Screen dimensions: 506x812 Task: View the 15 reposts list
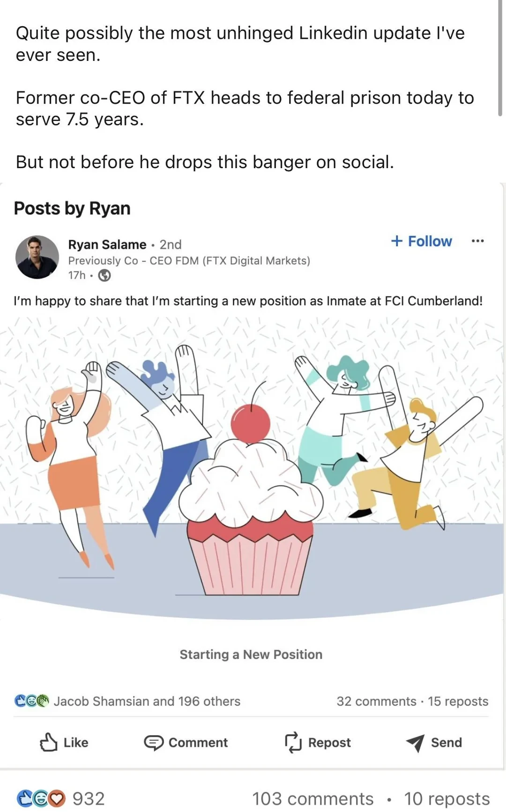tap(458, 701)
